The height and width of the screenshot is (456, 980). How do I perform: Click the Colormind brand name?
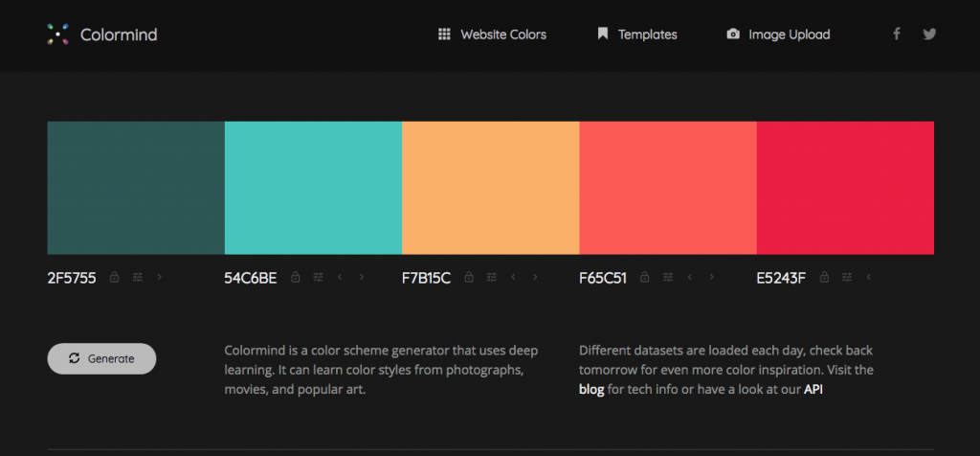(x=119, y=34)
